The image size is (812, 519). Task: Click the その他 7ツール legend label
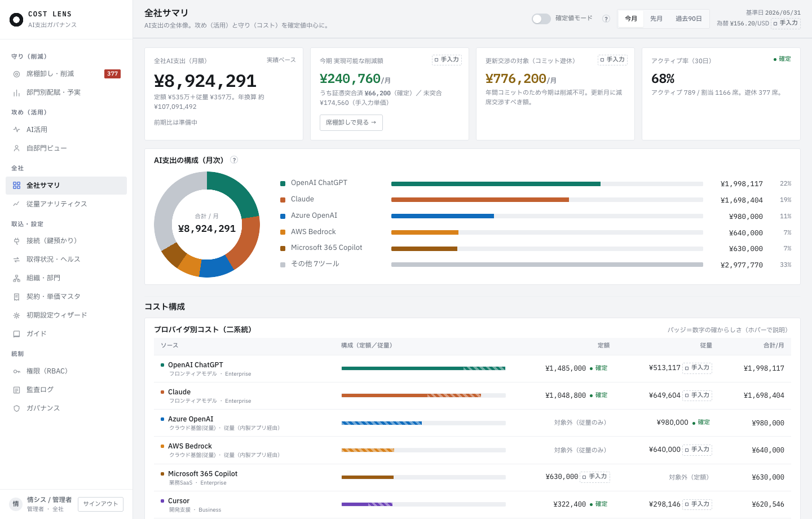click(315, 264)
